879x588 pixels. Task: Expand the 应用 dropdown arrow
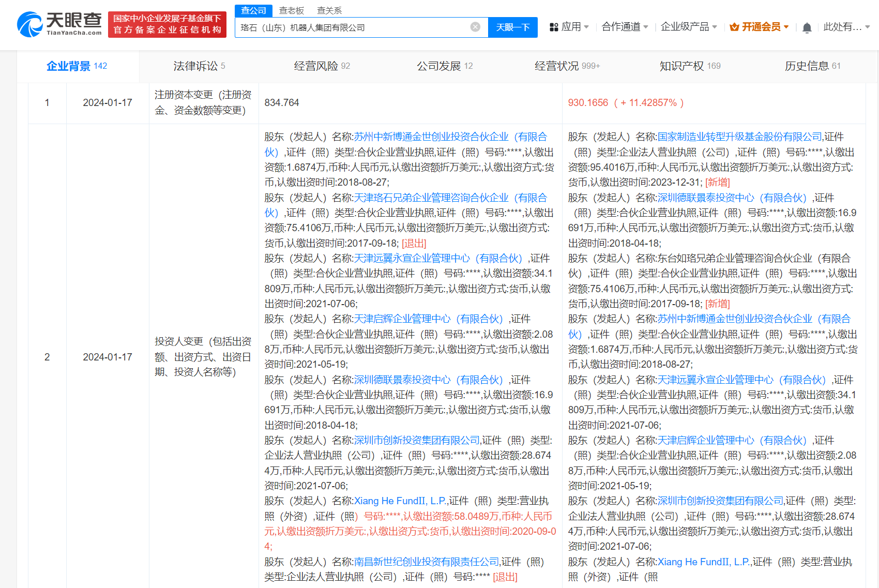pos(586,27)
